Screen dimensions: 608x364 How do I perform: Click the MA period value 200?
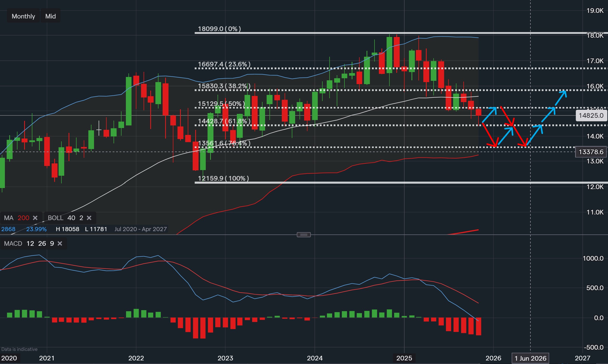click(23, 218)
